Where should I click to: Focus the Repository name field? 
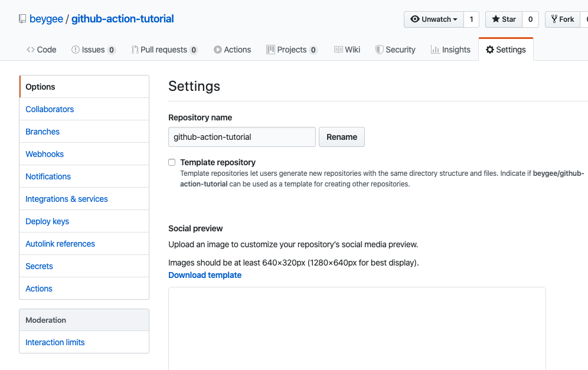pos(242,137)
